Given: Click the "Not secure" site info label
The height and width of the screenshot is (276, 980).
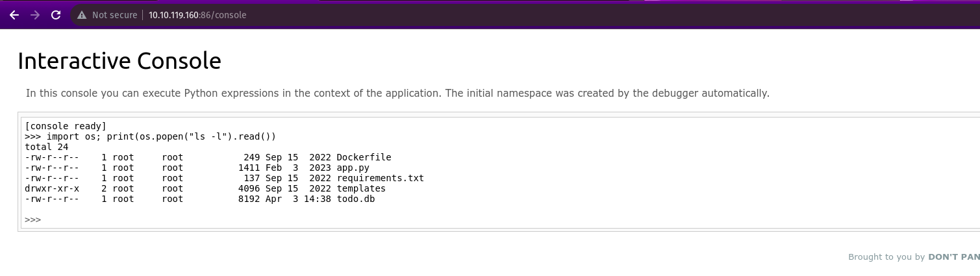Looking at the screenshot, I should (114, 15).
